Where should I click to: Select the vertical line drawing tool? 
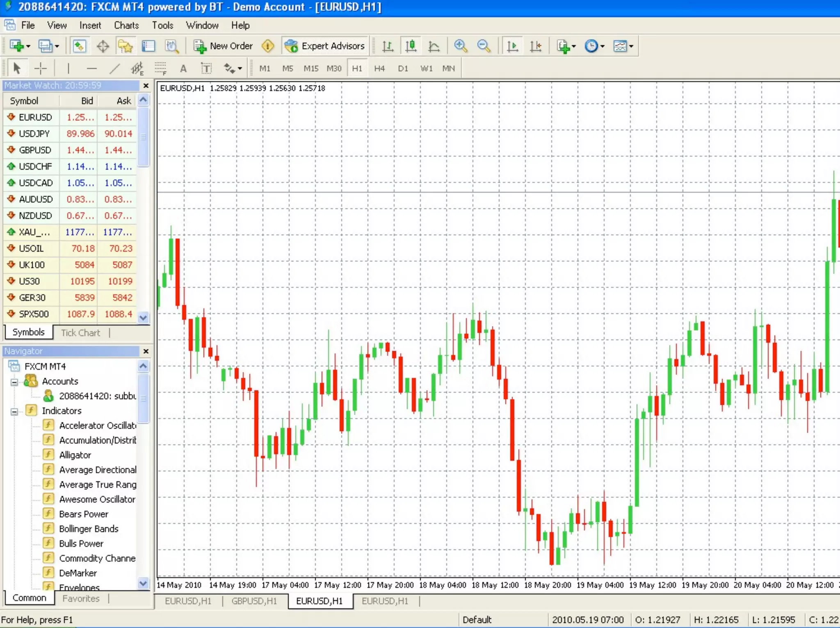[68, 68]
